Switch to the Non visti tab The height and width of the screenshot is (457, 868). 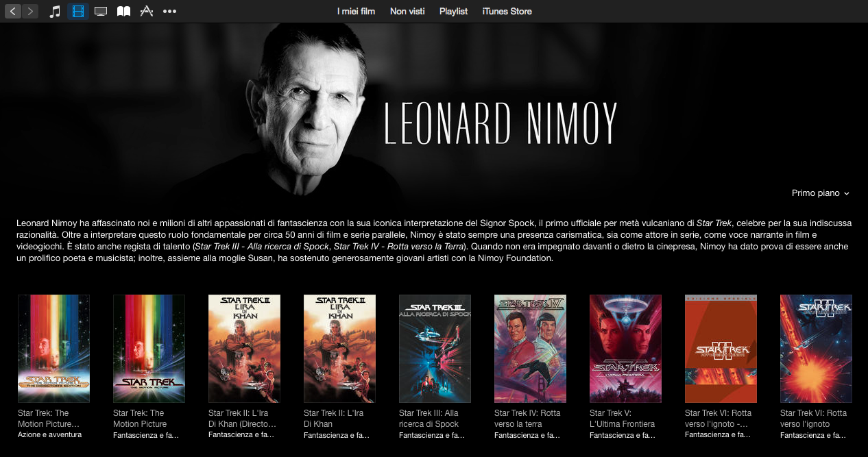tap(407, 11)
